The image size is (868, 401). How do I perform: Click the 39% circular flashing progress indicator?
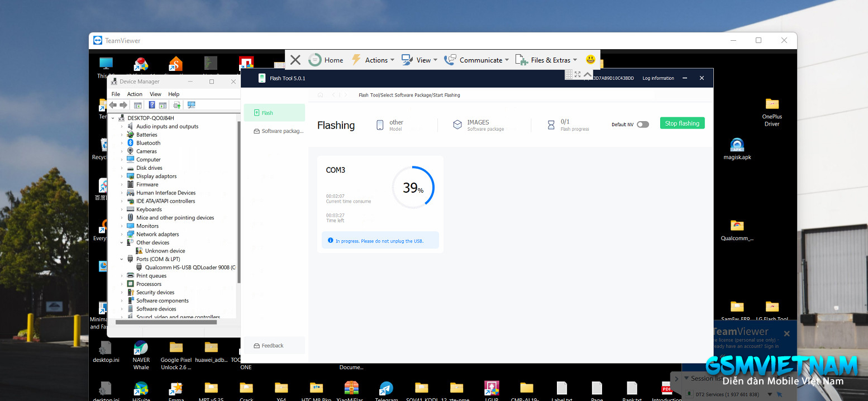coord(413,188)
